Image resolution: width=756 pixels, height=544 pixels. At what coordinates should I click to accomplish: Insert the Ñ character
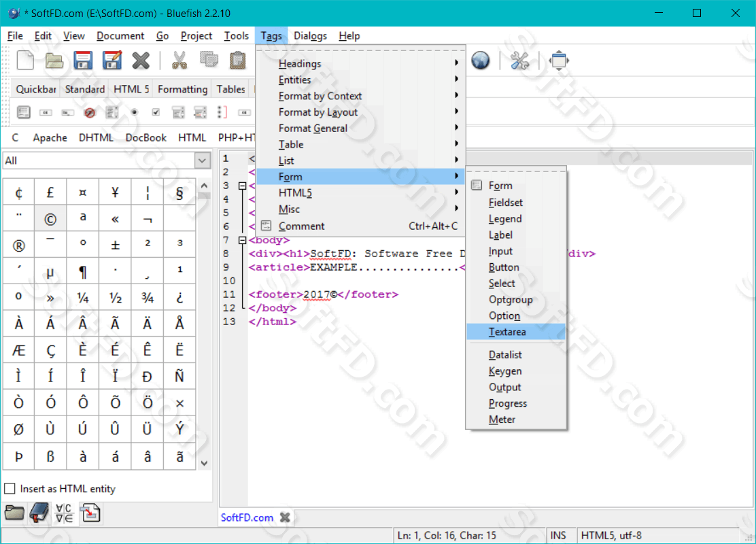[179, 376]
